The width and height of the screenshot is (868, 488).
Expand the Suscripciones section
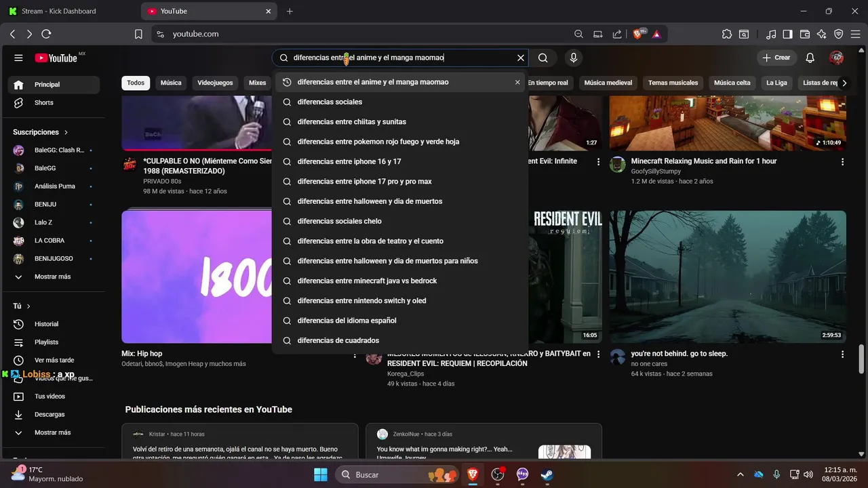pos(41,132)
